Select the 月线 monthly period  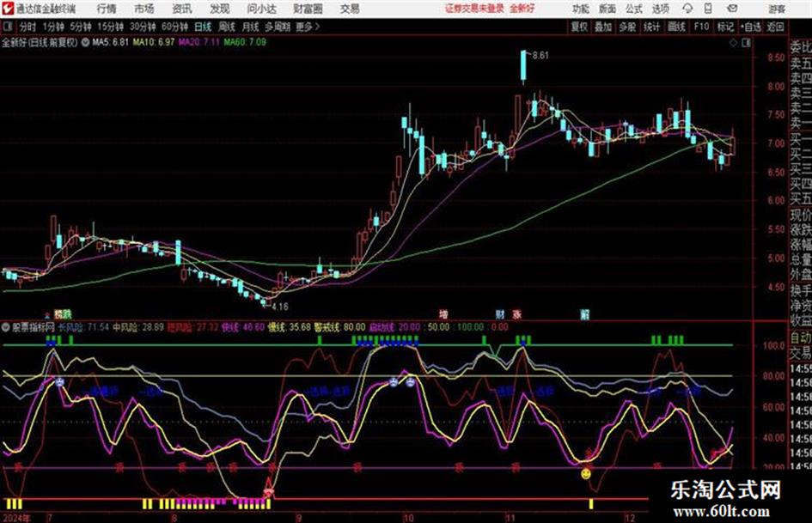pyautogui.click(x=251, y=27)
